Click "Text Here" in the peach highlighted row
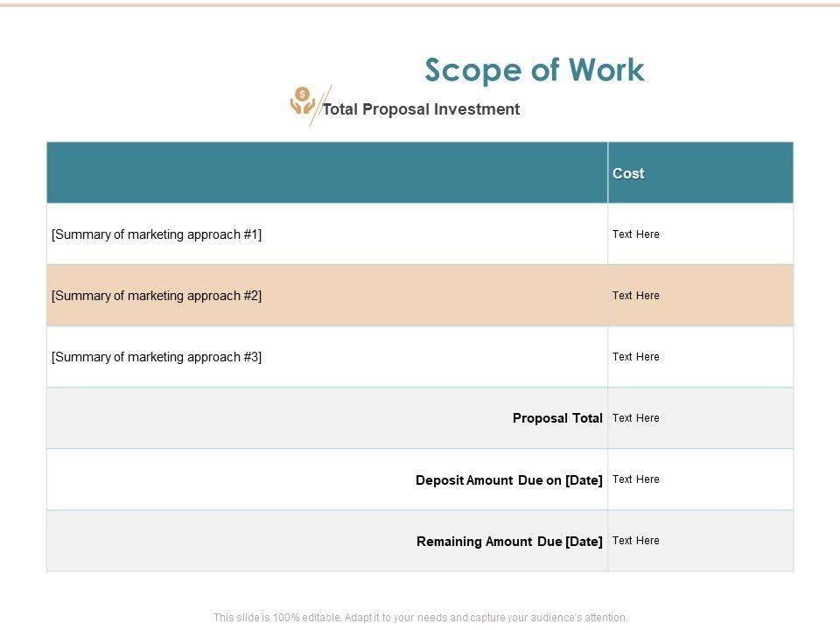Screen dimensions: 840x630 point(636,296)
